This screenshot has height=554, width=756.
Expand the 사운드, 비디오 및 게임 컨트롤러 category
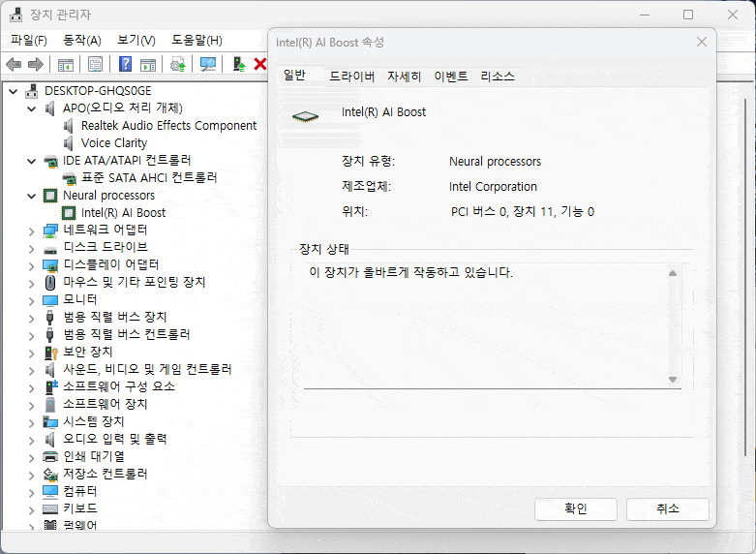coord(31,371)
